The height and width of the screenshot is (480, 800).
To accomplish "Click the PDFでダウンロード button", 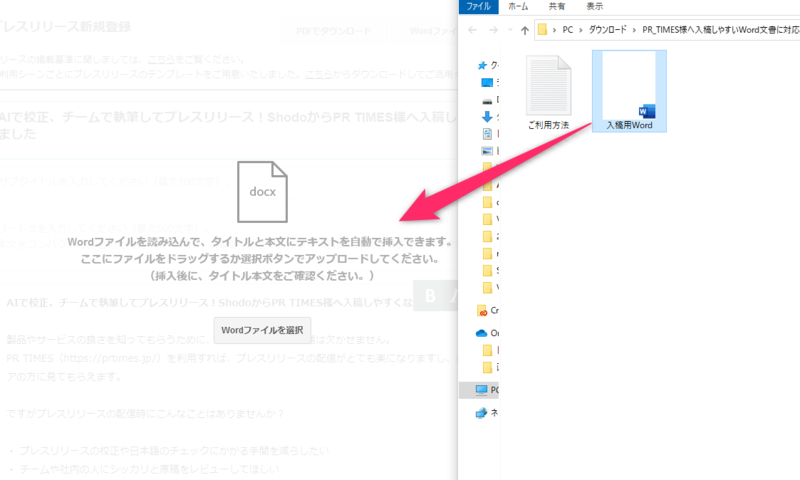I will tap(334, 31).
